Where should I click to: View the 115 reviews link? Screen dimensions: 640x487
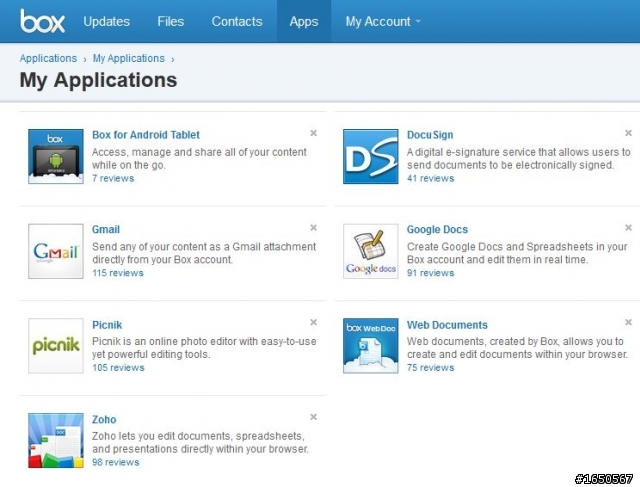point(118,273)
